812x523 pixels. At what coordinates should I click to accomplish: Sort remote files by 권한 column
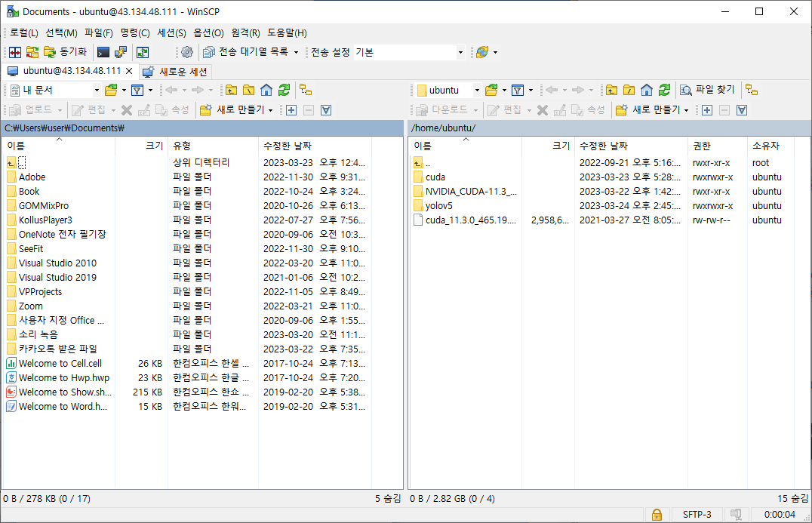717,146
